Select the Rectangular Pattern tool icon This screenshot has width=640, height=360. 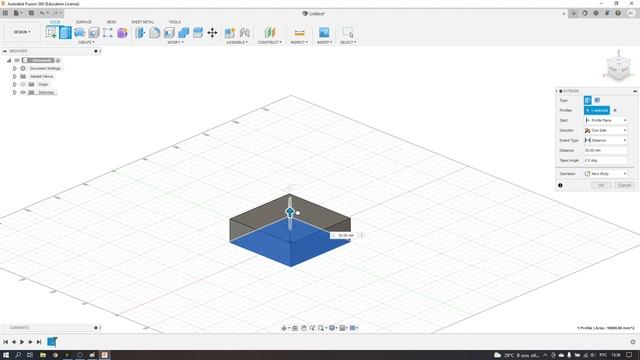click(108, 32)
